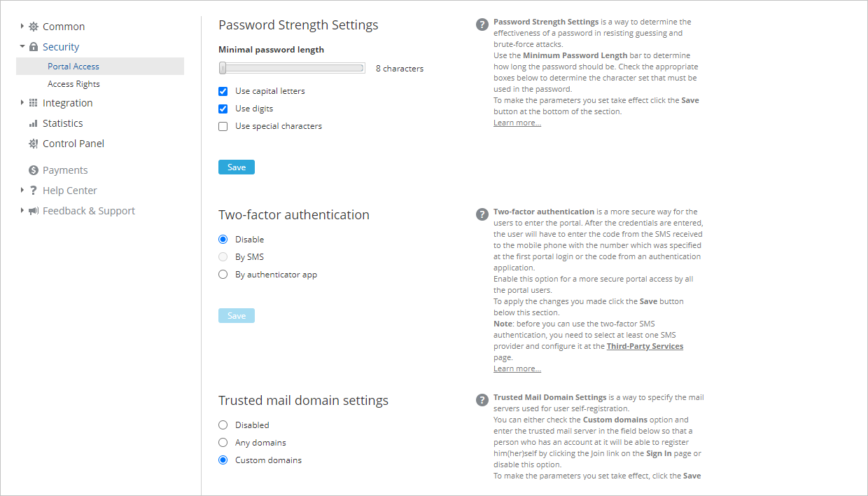This screenshot has height=496, width=868.
Task: Open the Third-Party Services link
Action: pos(645,345)
